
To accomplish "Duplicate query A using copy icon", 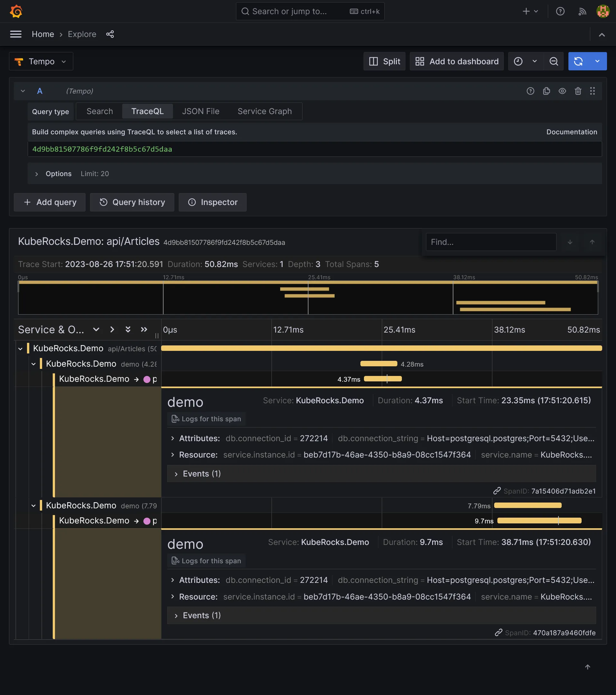I will click(x=546, y=91).
